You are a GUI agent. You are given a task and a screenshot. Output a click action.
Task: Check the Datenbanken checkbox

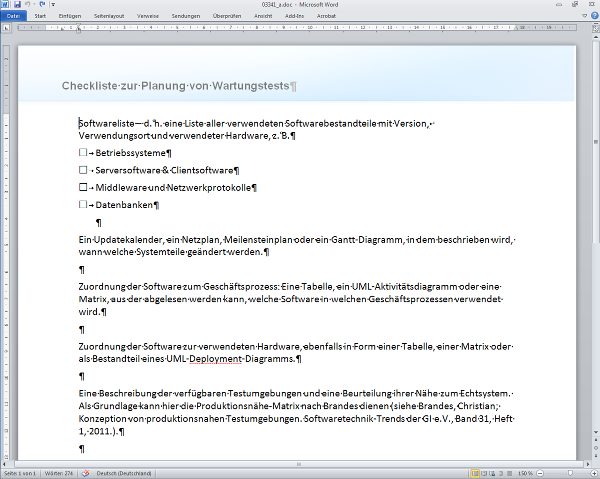click(x=82, y=204)
